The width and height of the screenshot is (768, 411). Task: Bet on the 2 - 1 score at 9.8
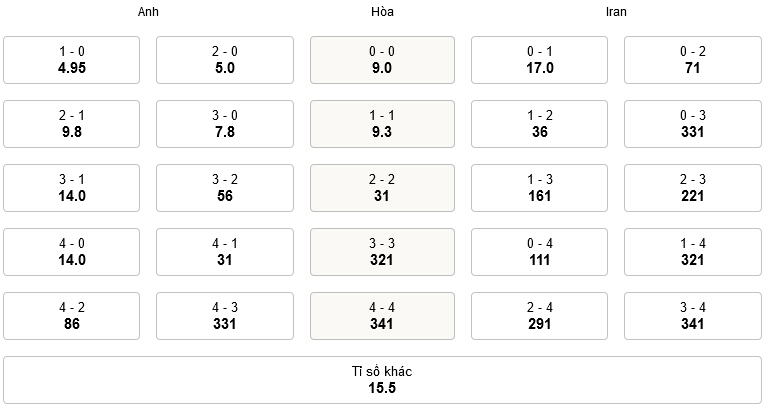tap(72, 124)
